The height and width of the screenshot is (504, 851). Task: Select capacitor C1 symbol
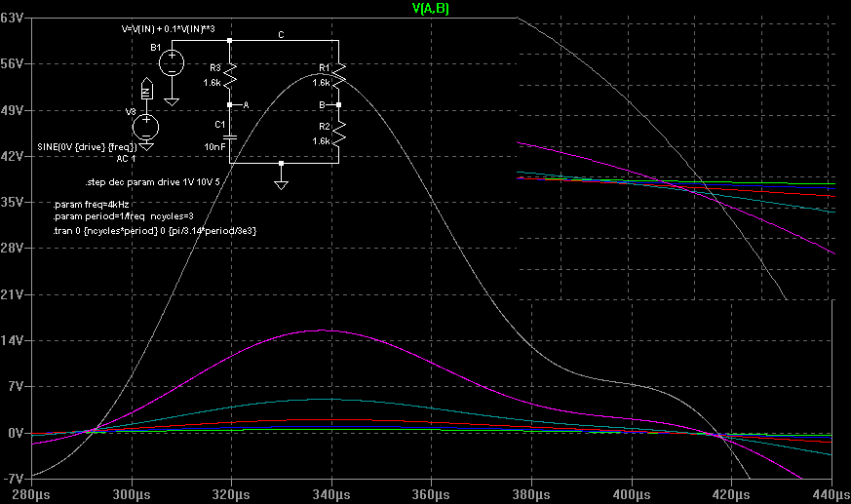tap(230, 137)
